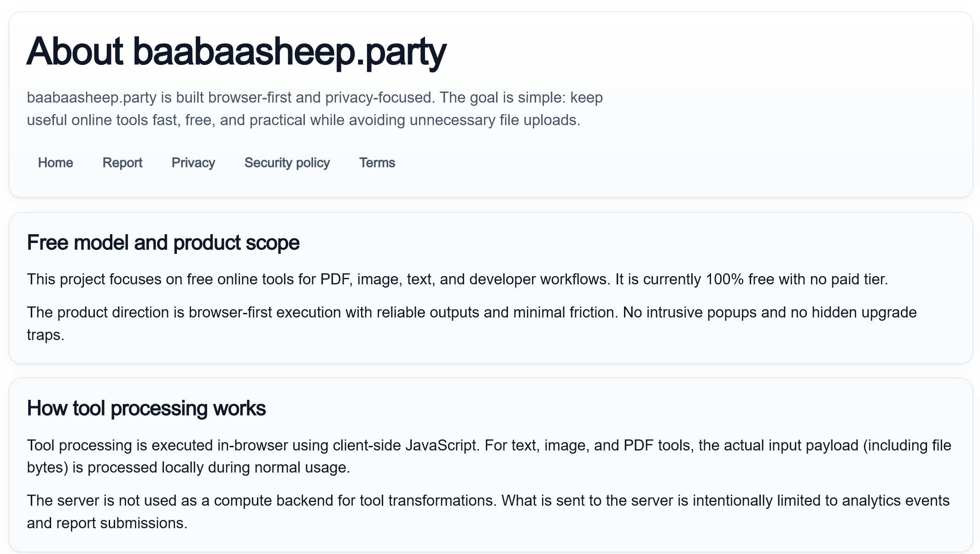980x554 pixels.
Task: Select the paragraph about product direction
Action: point(470,323)
